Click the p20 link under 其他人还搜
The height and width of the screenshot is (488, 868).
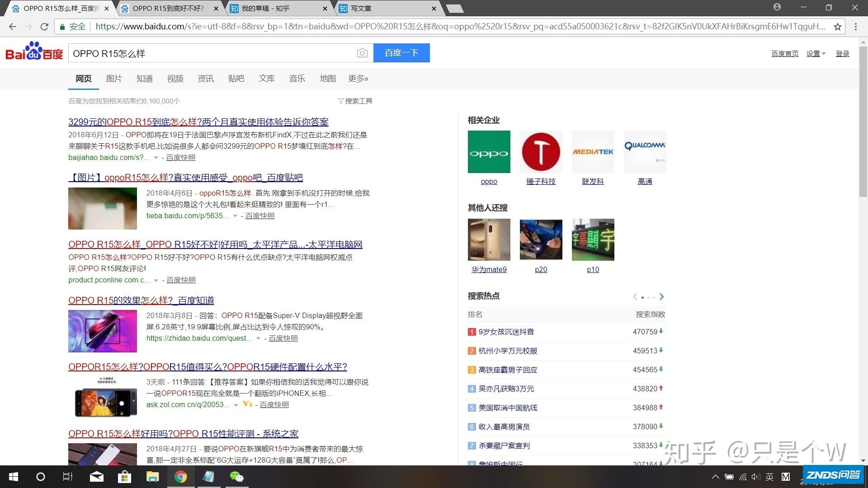[541, 269]
